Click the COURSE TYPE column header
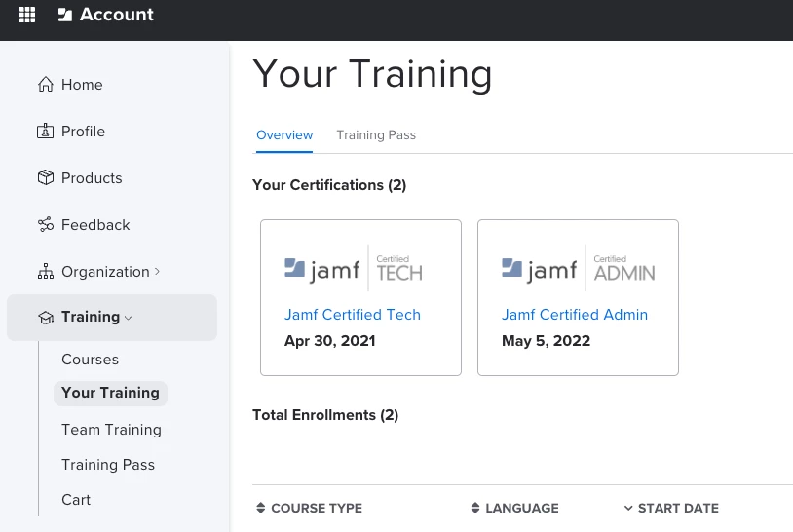 point(317,508)
